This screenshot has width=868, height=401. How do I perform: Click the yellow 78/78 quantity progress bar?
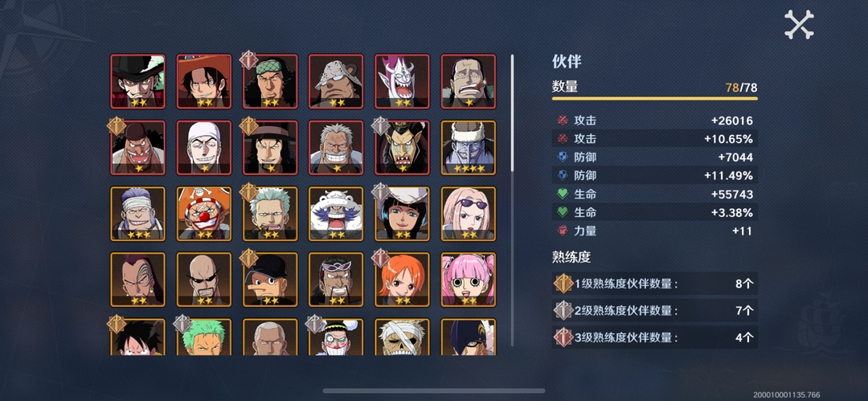[654, 99]
